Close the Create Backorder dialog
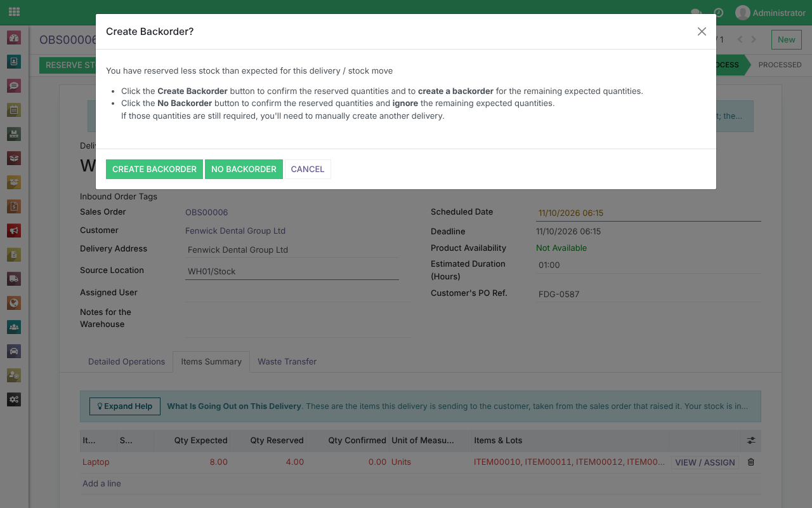812x508 pixels. point(702,32)
